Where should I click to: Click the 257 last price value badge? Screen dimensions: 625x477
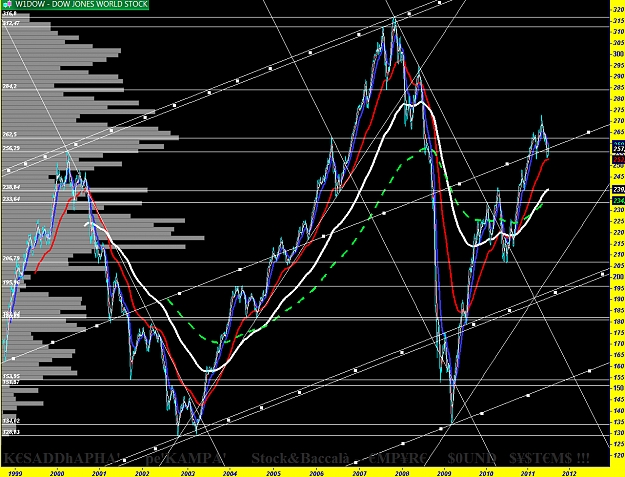tap(618, 148)
